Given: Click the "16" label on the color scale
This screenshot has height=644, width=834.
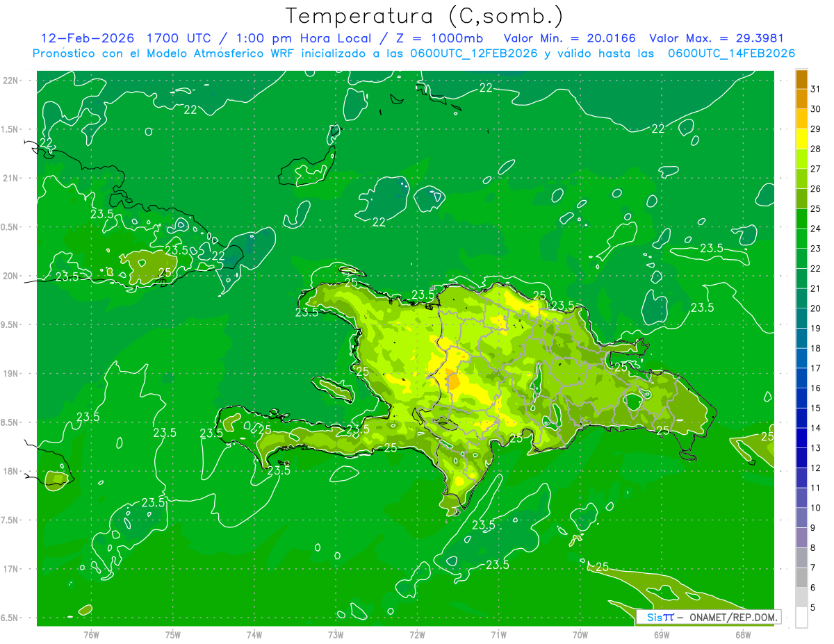Looking at the screenshot, I should click(x=816, y=388).
